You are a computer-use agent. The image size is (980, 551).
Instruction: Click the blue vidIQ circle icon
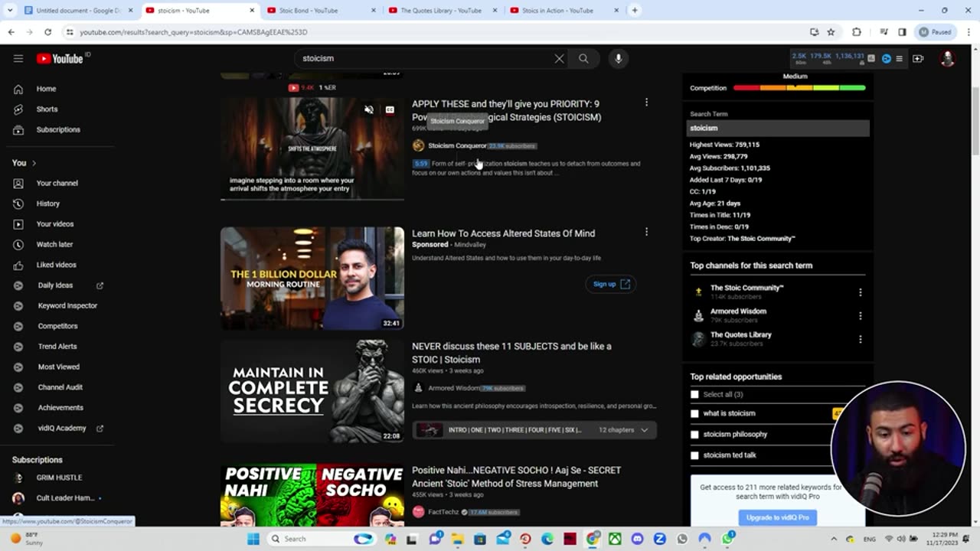(887, 58)
